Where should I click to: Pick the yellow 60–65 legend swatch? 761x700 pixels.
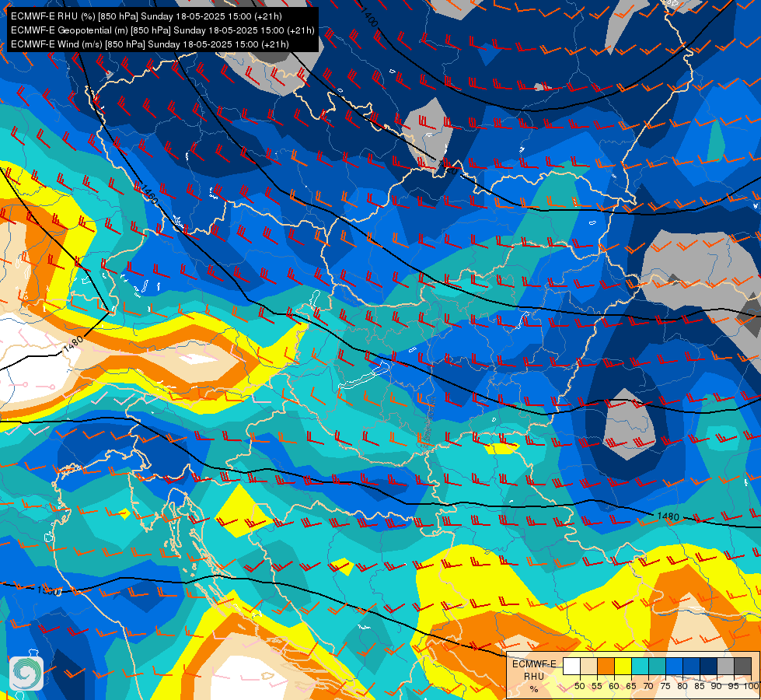tap(623, 666)
